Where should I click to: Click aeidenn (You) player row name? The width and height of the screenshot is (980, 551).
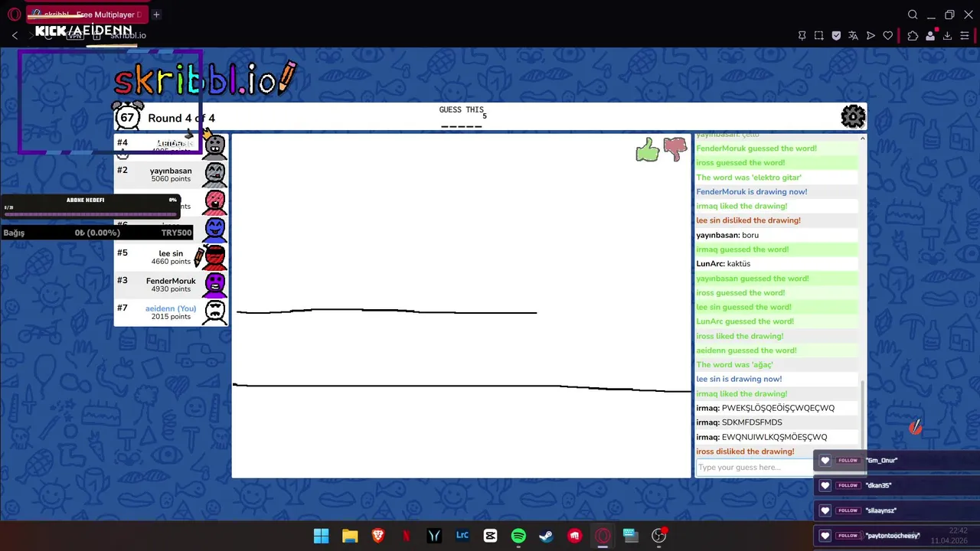click(171, 308)
